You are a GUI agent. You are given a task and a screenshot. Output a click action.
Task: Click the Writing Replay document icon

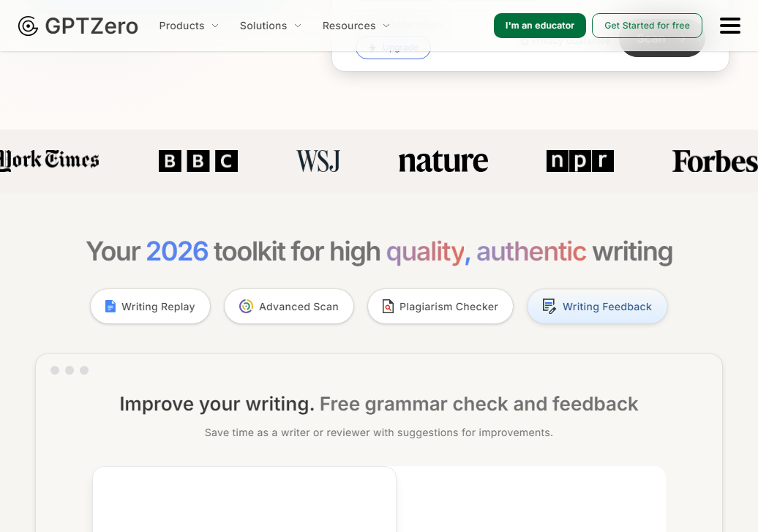[110, 306]
